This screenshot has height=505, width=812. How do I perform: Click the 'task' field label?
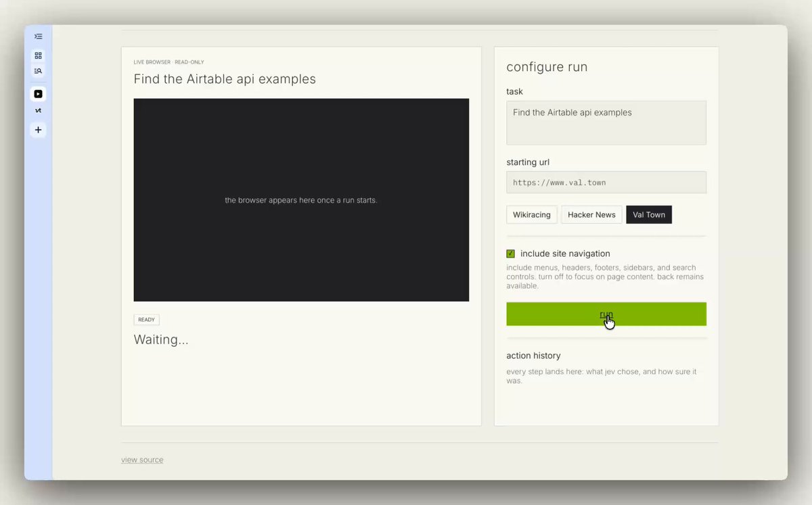click(514, 91)
